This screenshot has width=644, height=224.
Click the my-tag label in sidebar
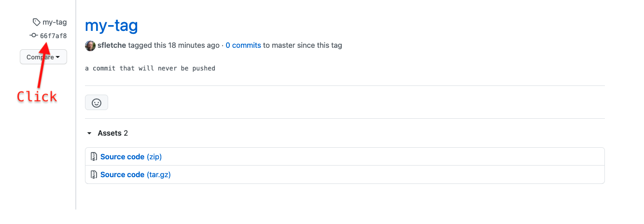tap(55, 22)
